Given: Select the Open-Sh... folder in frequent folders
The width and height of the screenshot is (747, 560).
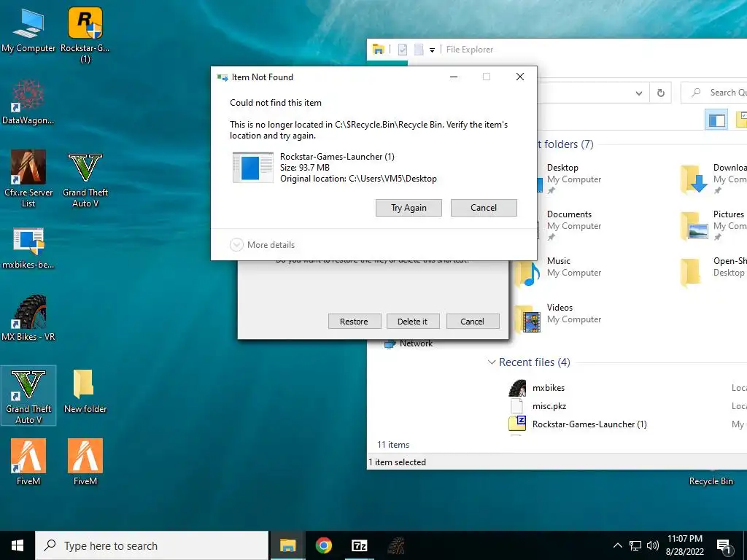Looking at the screenshot, I should [x=713, y=273].
